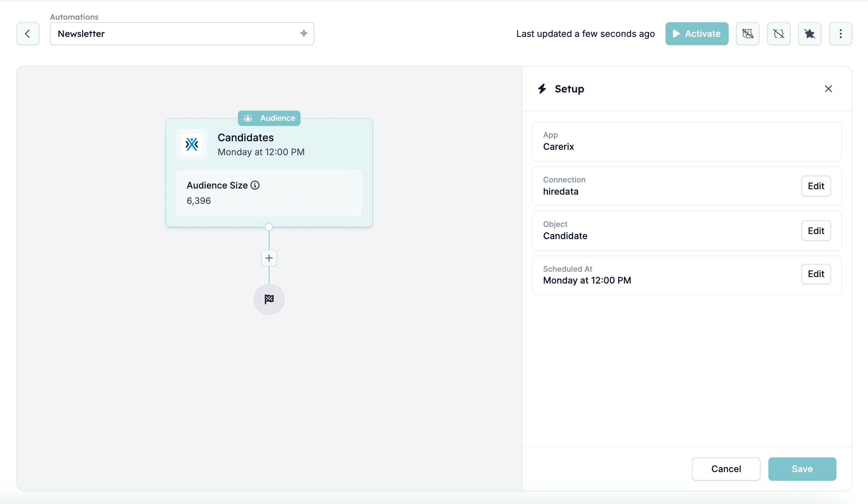Go back using the left chevron button

pos(28,34)
